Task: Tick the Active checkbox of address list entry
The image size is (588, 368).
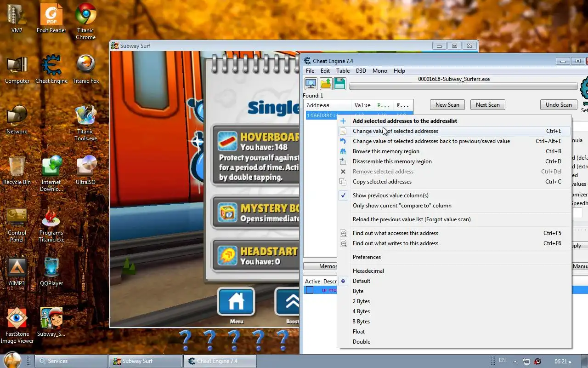Action: (310, 290)
